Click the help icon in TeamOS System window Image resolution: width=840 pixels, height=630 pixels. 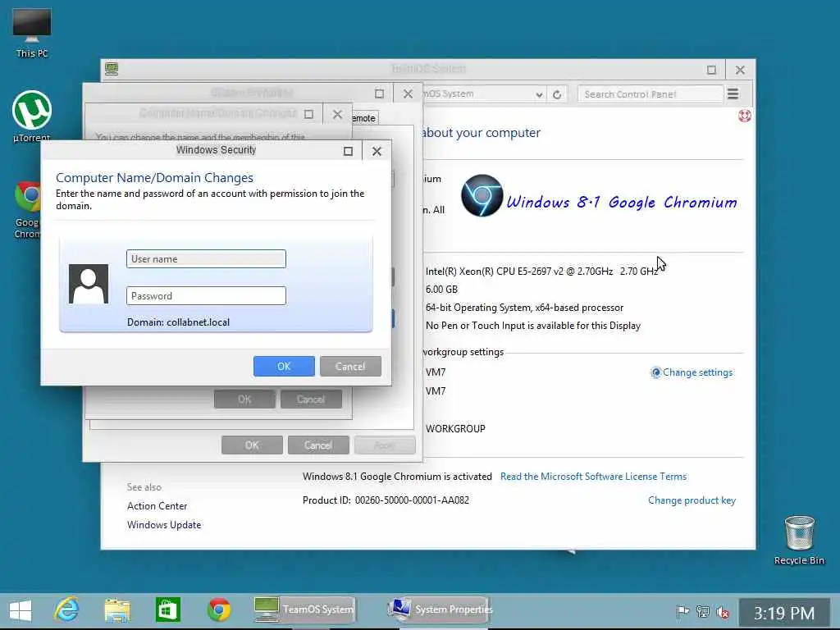pyautogui.click(x=744, y=116)
